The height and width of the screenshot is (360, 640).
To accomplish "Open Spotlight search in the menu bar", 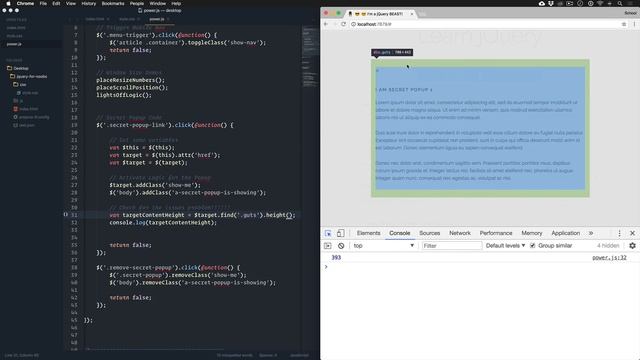I will click(x=620, y=3).
